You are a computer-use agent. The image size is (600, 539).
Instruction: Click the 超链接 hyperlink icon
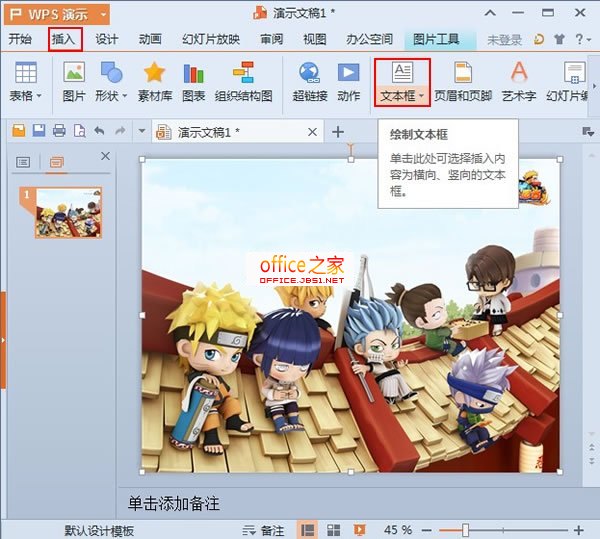pyautogui.click(x=310, y=73)
